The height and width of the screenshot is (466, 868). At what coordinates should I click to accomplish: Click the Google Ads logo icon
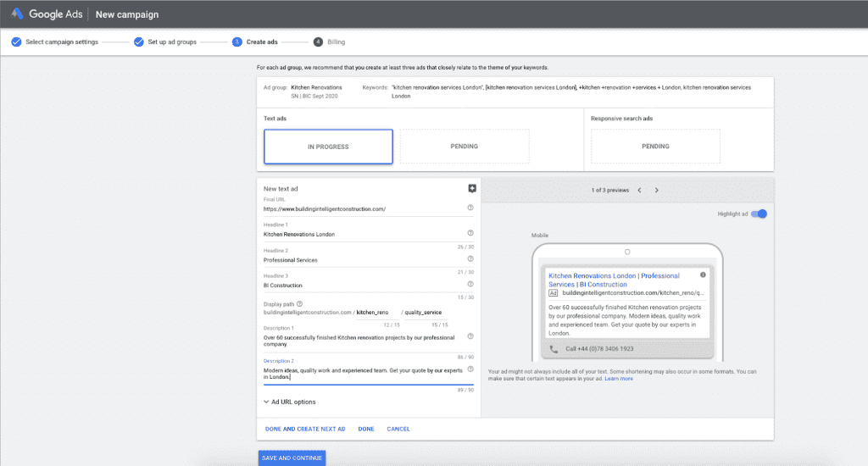(17, 14)
